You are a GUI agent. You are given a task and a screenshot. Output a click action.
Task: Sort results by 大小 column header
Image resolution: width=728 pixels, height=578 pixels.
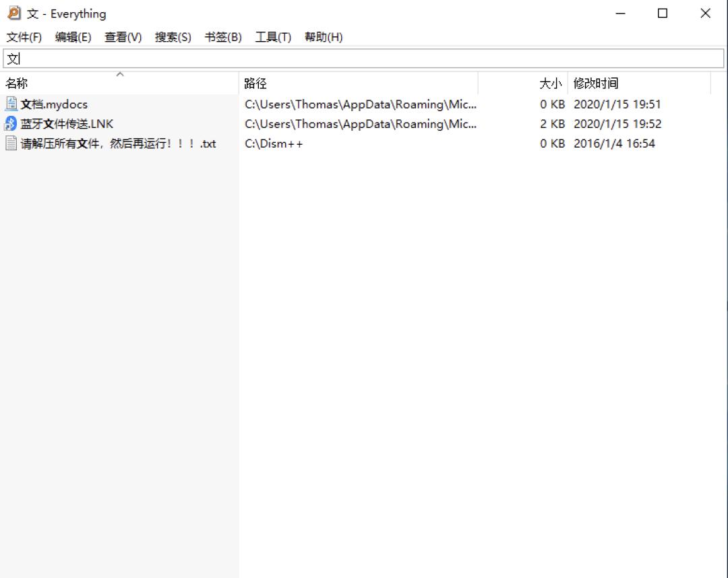click(x=523, y=84)
